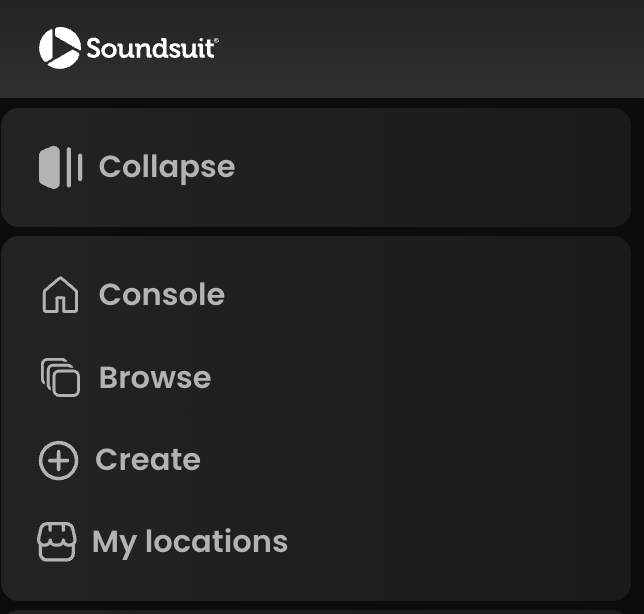Click the Collapse sidebar panel icon

[60, 167]
